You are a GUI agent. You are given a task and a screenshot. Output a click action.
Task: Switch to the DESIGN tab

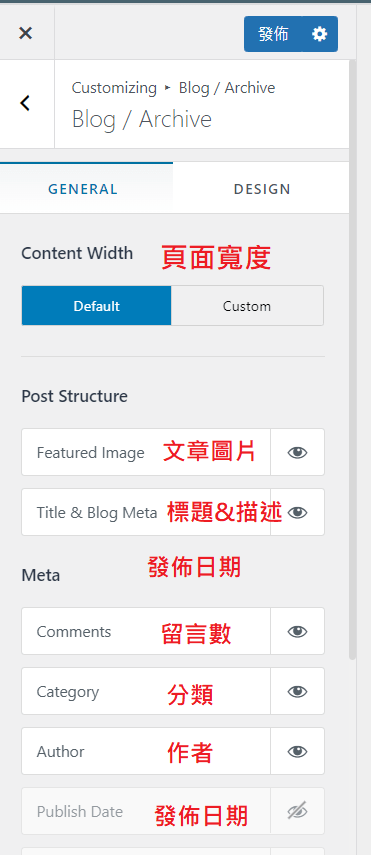coord(262,189)
